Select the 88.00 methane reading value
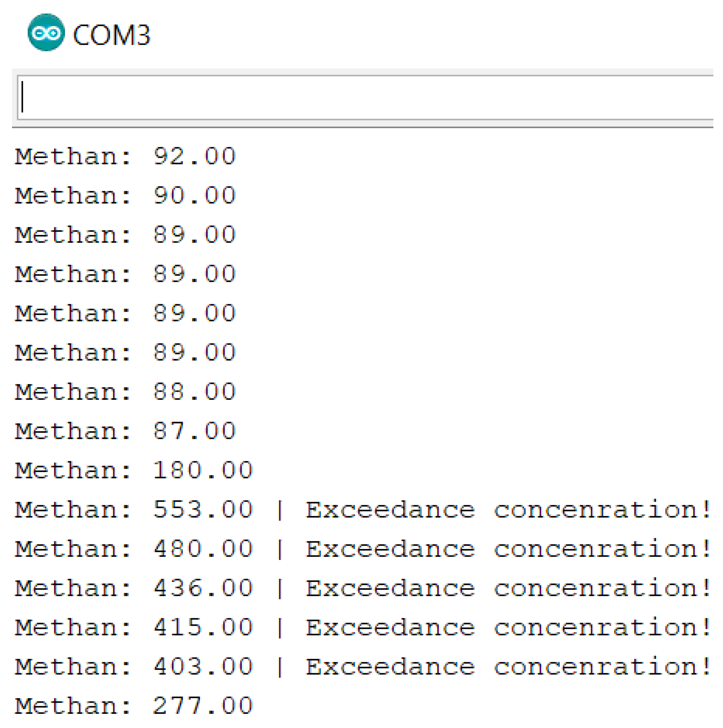The image size is (723, 728). (x=194, y=391)
